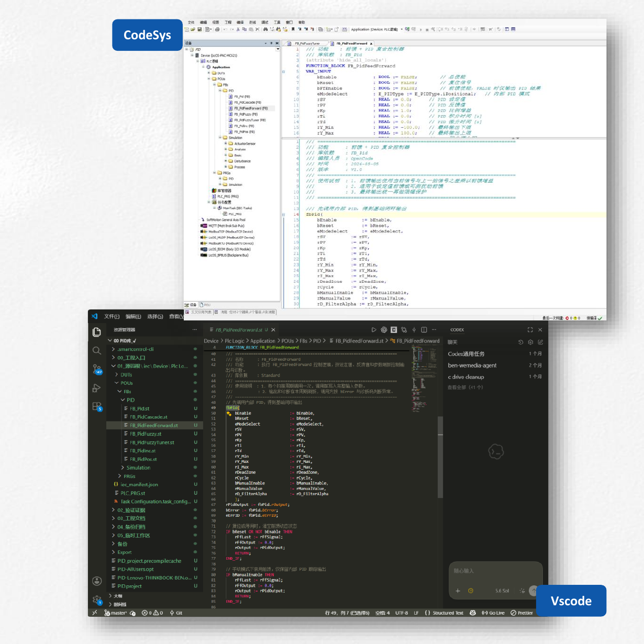Open Codex chat history icon

click(x=520, y=342)
